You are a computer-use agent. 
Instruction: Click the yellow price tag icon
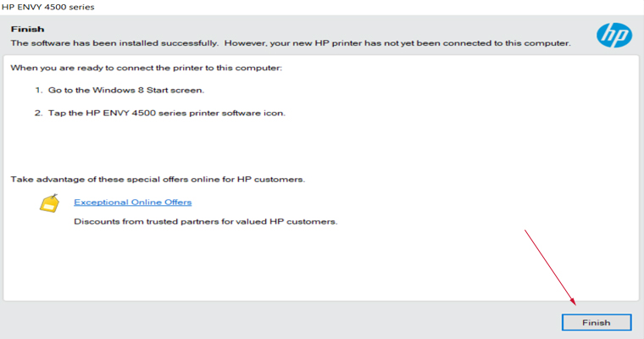click(x=50, y=203)
